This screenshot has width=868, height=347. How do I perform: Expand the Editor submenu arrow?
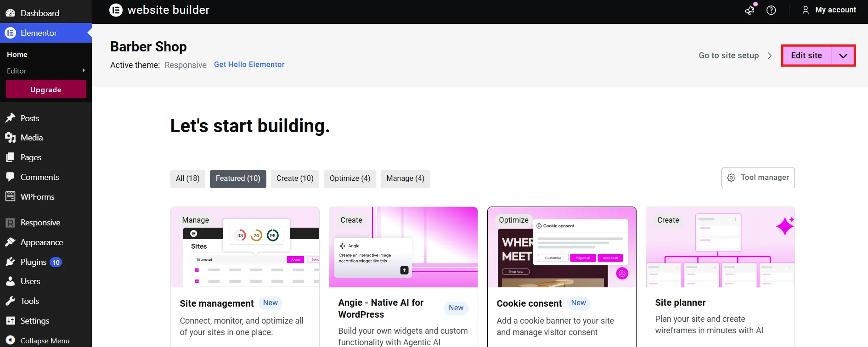tap(84, 70)
